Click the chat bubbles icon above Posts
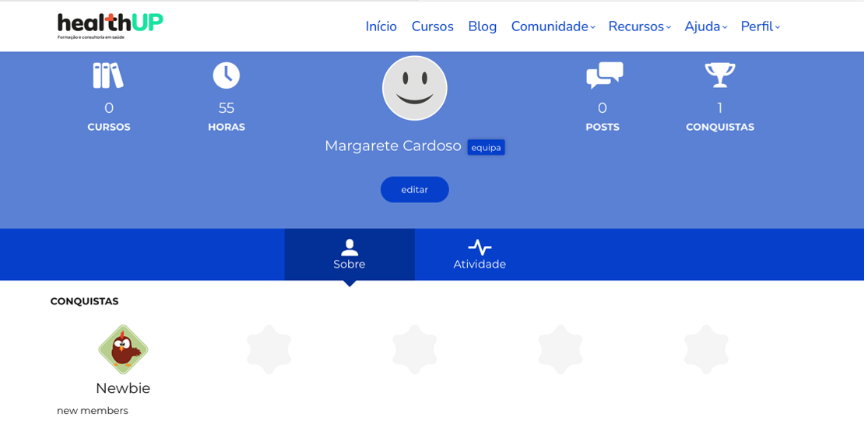Screen dimensions: 868x435 point(604,75)
